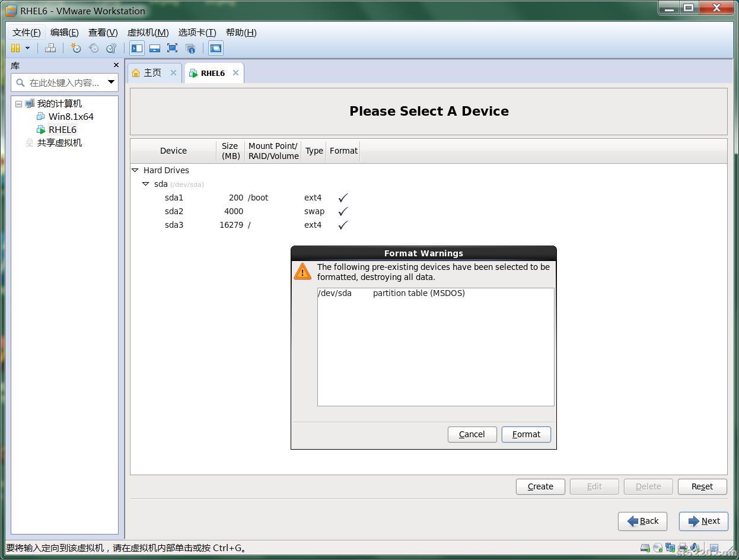
Task: Click the Size (MB) column header
Action: 231,151
